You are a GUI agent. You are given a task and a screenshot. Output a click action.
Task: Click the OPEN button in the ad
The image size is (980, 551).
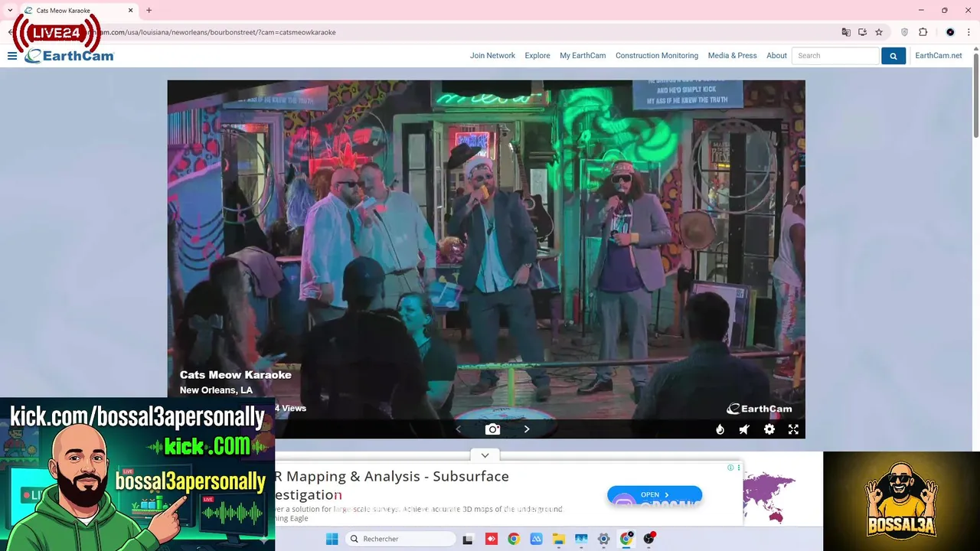pos(655,494)
